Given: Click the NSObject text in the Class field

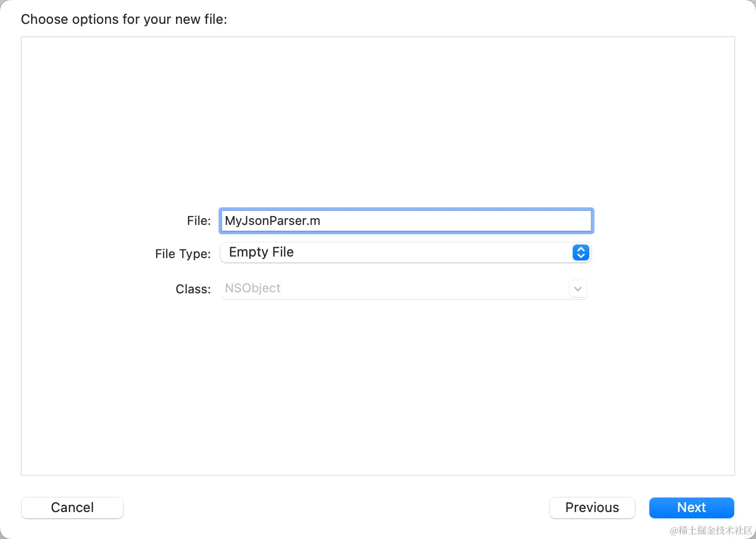Looking at the screenshot, I should [x=253, y=288].
